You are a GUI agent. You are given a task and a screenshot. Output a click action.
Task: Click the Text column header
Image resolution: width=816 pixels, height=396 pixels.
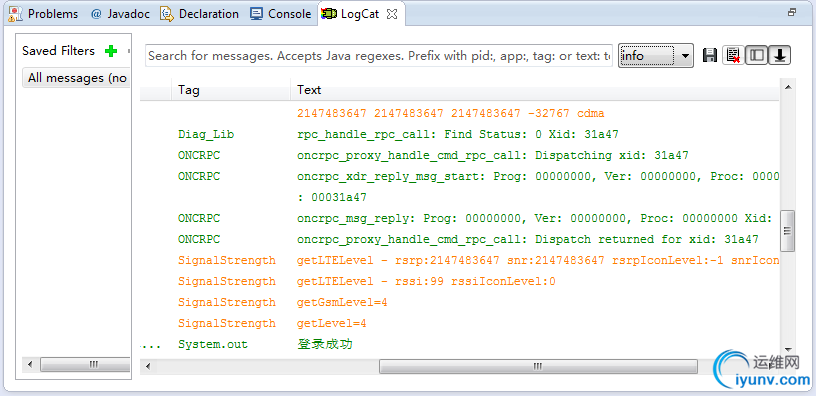coord(534,90)
